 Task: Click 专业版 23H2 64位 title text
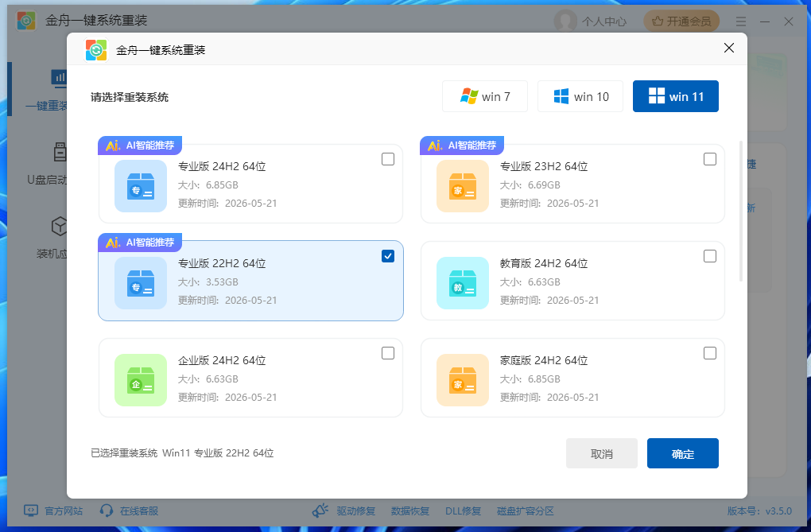[544, 166]
